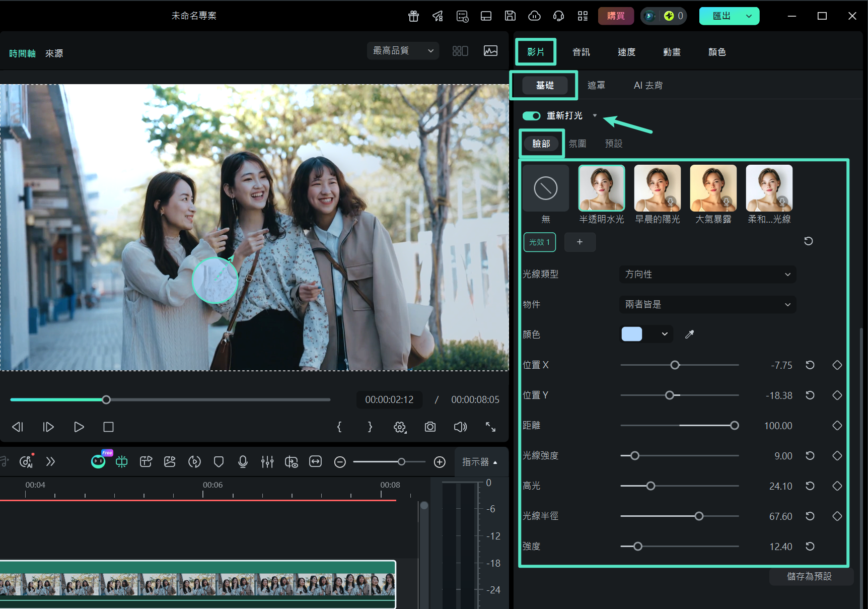The image size is (868, 609).
Task: Open the 光線類型 dropdown
Action: pos(707,275)
